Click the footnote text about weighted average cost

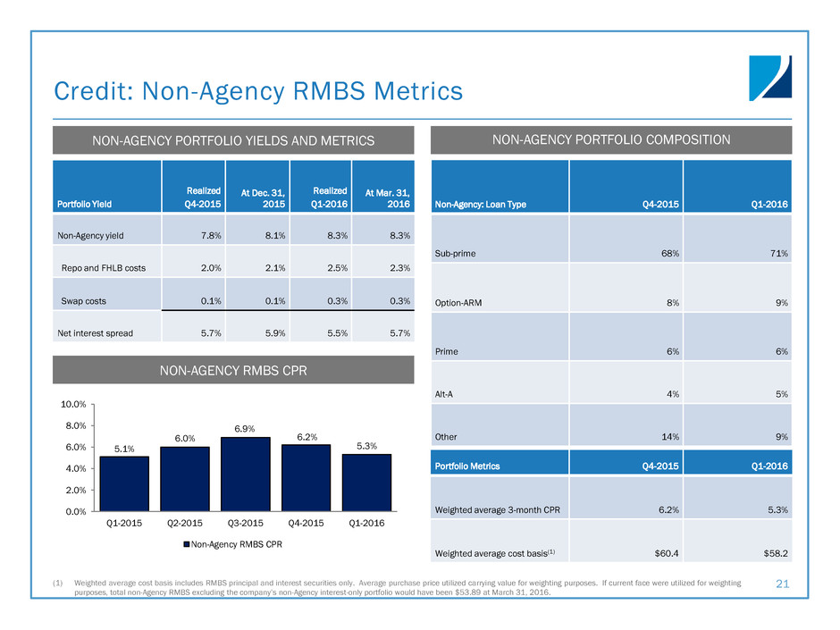point(402,587)
